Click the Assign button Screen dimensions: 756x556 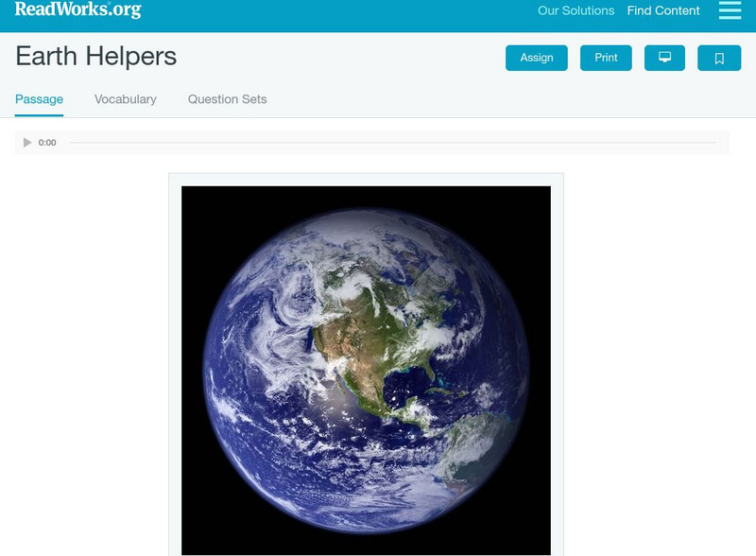(x=536, y=58)
